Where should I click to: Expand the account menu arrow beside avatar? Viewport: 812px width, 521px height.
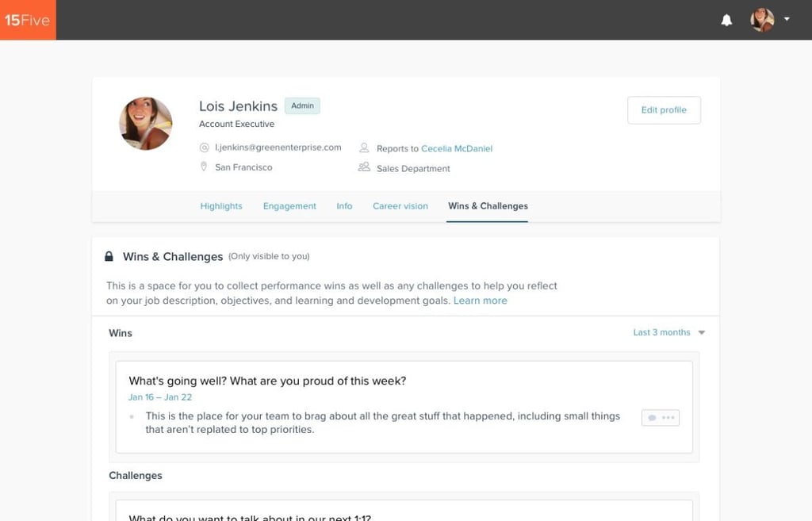coord(787,20)
